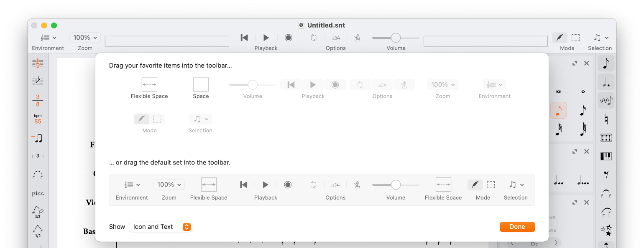Viewport: 644px width, 248px height.
Task: Click the display field next to the Zoom control
Action: [x=167, y=41]
